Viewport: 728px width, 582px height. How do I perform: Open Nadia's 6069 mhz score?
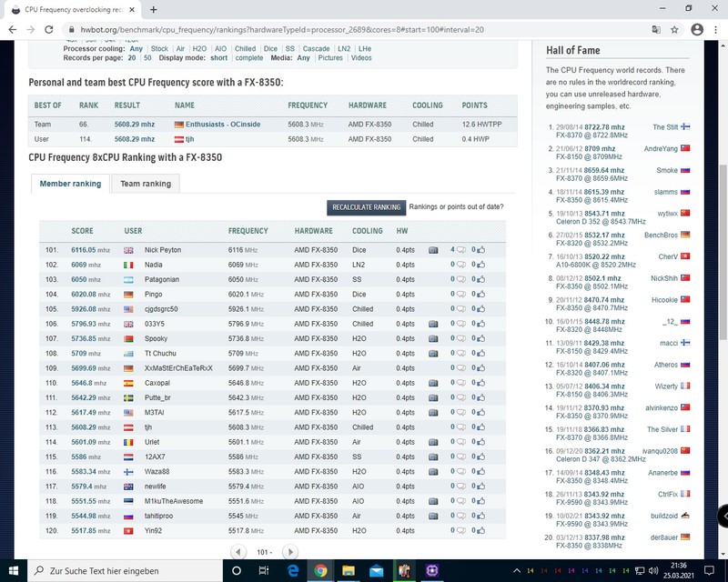tap(86, 265)
